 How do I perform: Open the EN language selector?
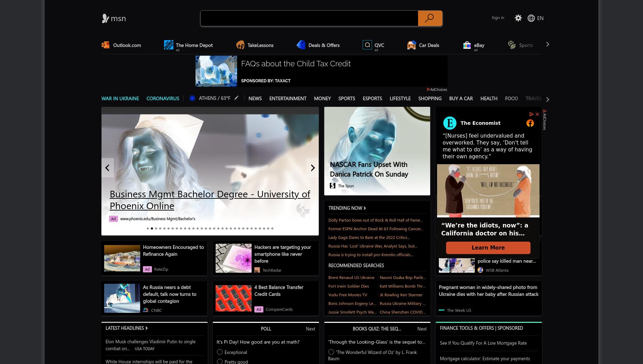click(x=540, y=18)
